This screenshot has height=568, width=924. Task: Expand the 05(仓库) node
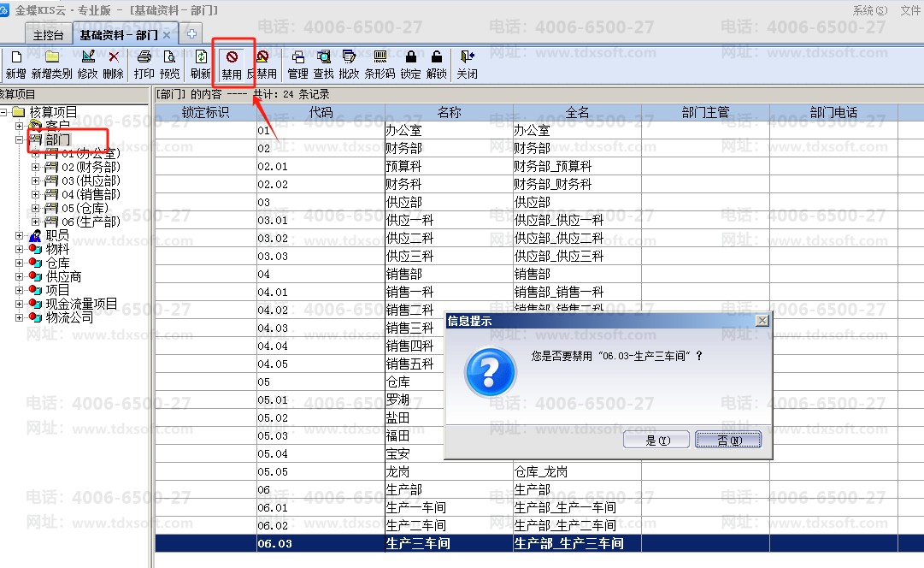35,208
